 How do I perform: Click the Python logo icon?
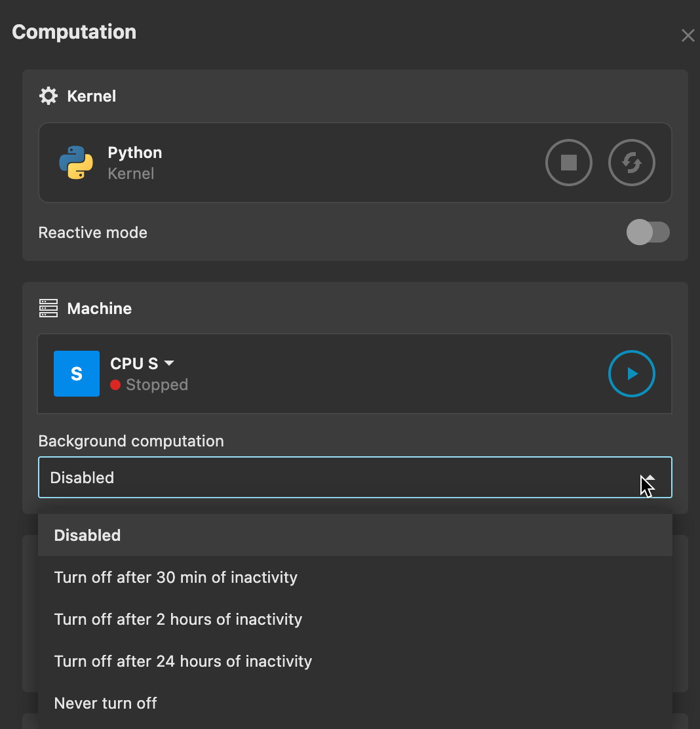tap(76, 162)
